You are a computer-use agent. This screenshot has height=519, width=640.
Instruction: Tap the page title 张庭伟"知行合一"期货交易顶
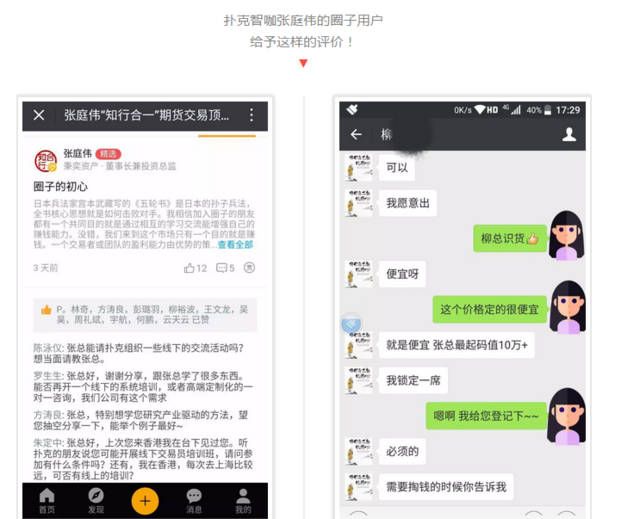(x=147, y=115)
